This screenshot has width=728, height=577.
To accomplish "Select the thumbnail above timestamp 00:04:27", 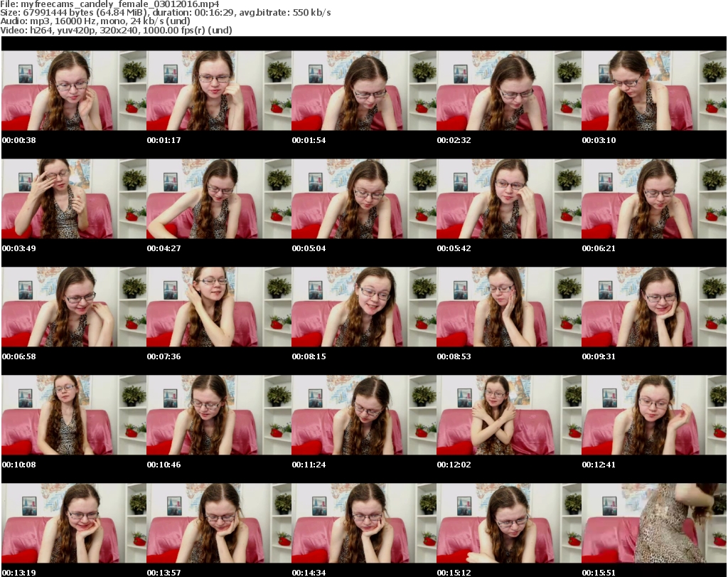I will pyautogui.click(x=219, y=198).
